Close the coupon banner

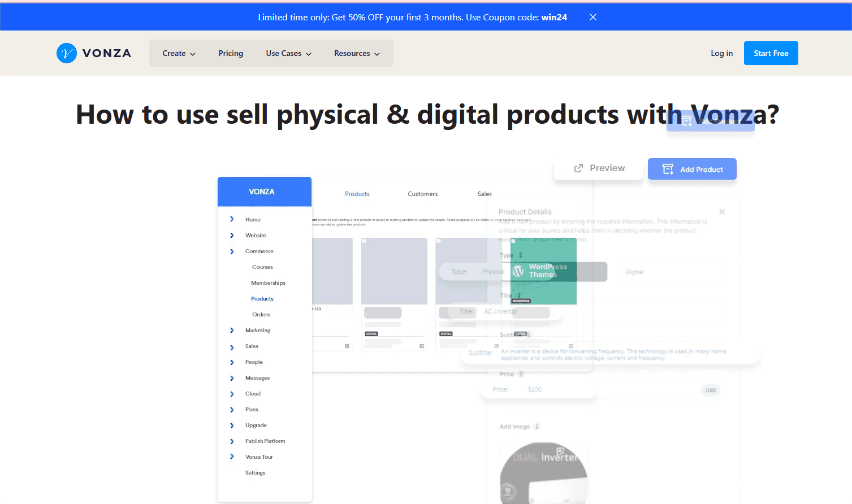[x=593, y=17]
